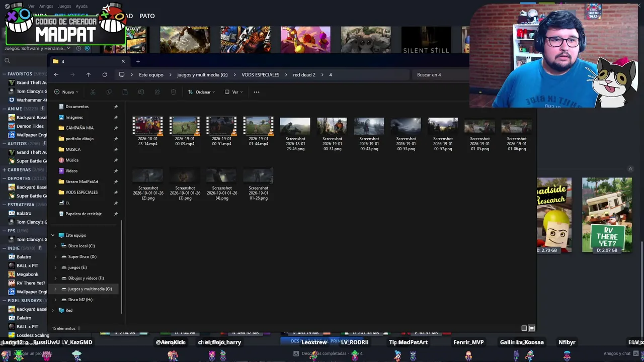
Task: Click the Delete trash icon in toolbar
Action: pos(173,92)
